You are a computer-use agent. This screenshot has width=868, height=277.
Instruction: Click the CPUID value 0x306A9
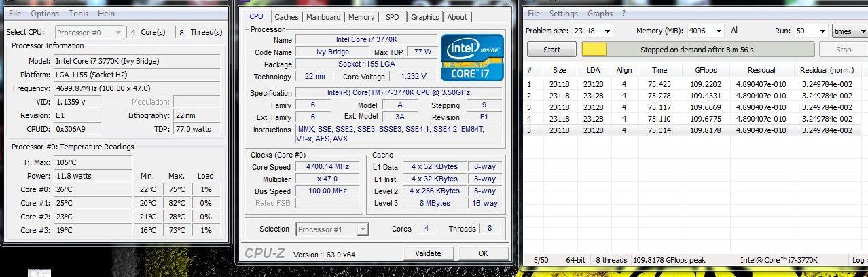pyautogui.click(x=77, y=129)
